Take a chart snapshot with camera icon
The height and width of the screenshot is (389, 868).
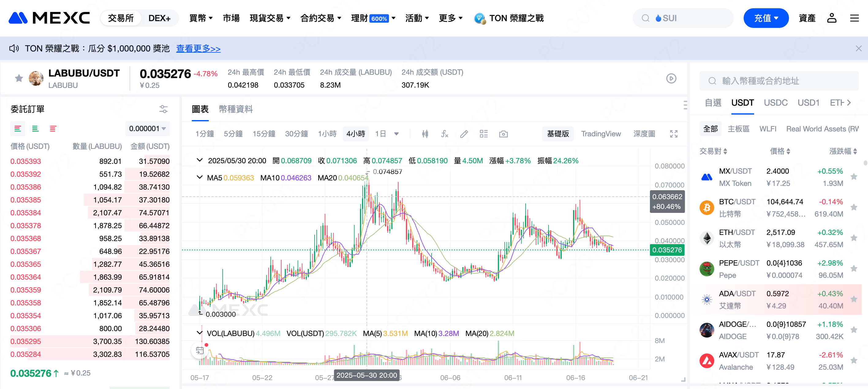[504, 134]
